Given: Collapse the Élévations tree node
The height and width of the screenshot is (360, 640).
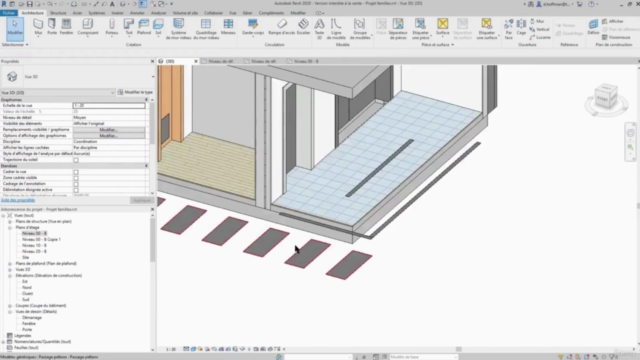Looking at the screenshot, I should [x=10, y=276].
